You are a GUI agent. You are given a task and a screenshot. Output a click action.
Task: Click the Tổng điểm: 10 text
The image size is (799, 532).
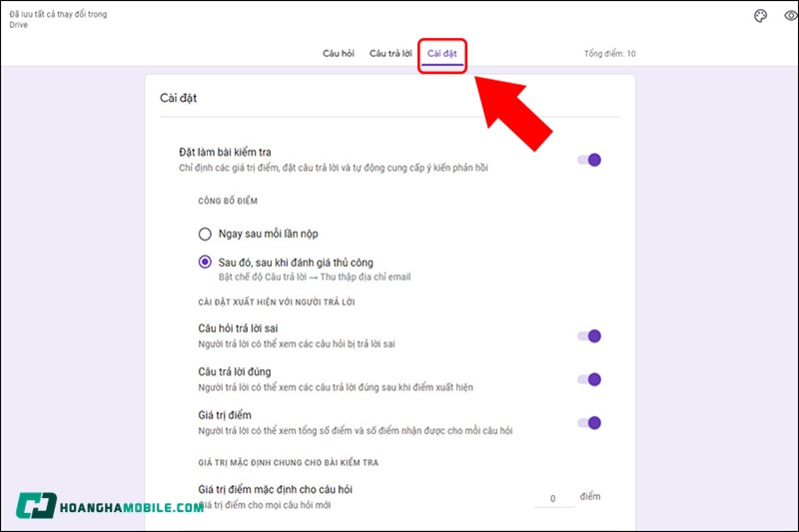609,54
